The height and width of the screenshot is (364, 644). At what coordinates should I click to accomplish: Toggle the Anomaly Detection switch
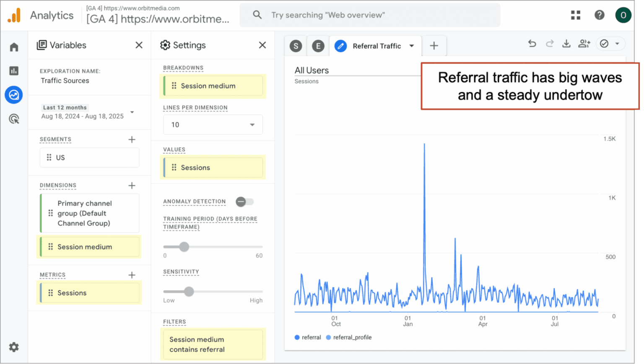(244, 202)
